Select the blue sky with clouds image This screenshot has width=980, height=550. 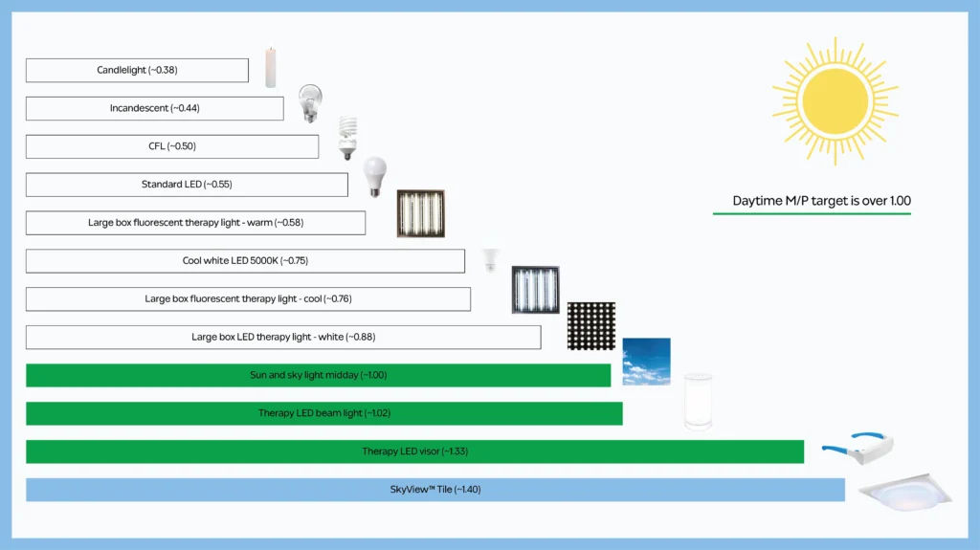tap(646, 362)
